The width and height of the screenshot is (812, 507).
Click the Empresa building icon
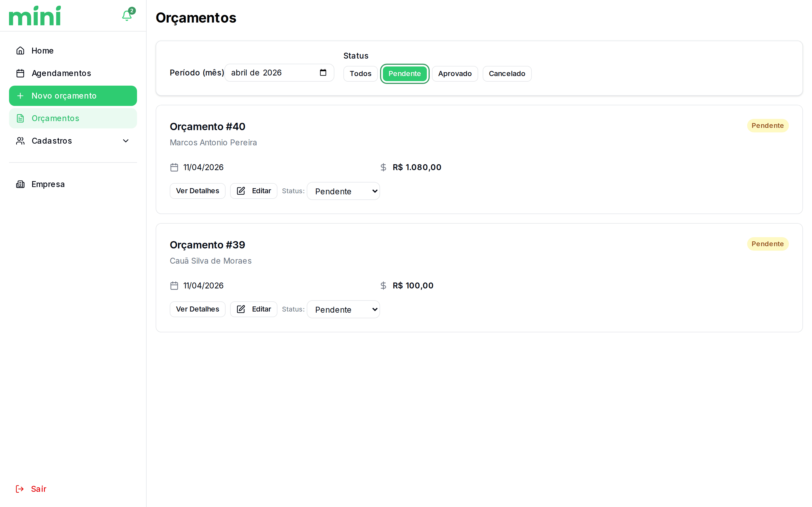click(21, 184)
